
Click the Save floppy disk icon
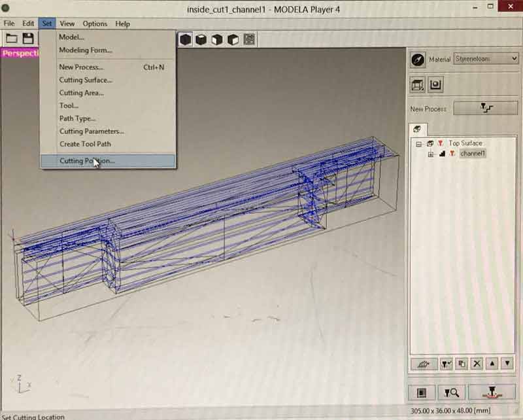pos(28,39)
